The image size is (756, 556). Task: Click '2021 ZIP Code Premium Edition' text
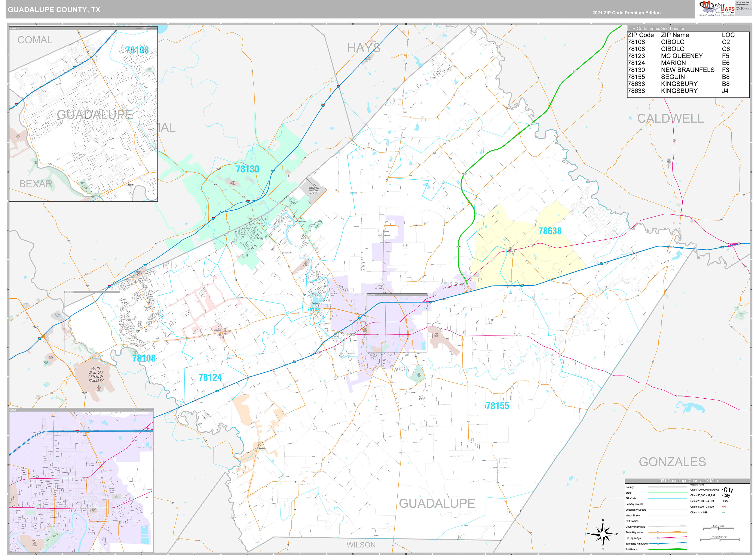click(626, 13)
